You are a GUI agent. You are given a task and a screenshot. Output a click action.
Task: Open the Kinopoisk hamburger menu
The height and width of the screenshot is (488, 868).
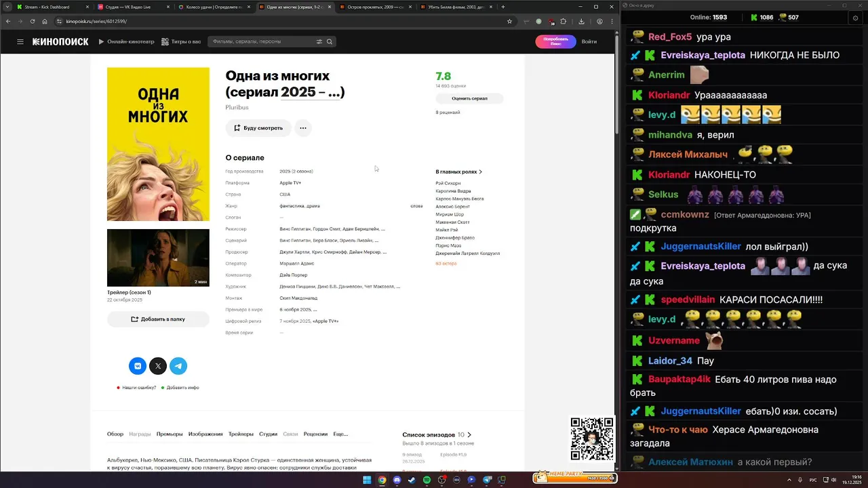point(20,41)
